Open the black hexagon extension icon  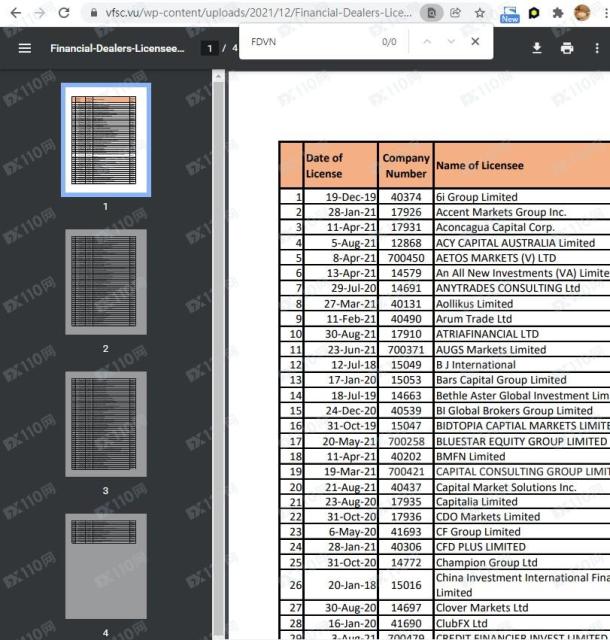pyautogui.click(x=534, y=13)
